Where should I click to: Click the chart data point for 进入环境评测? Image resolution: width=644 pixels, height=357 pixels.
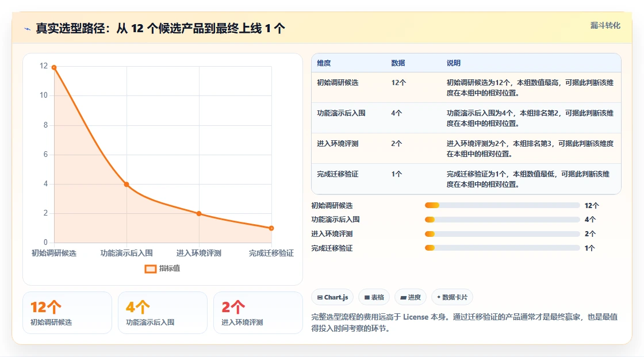(x=199, y=214)
